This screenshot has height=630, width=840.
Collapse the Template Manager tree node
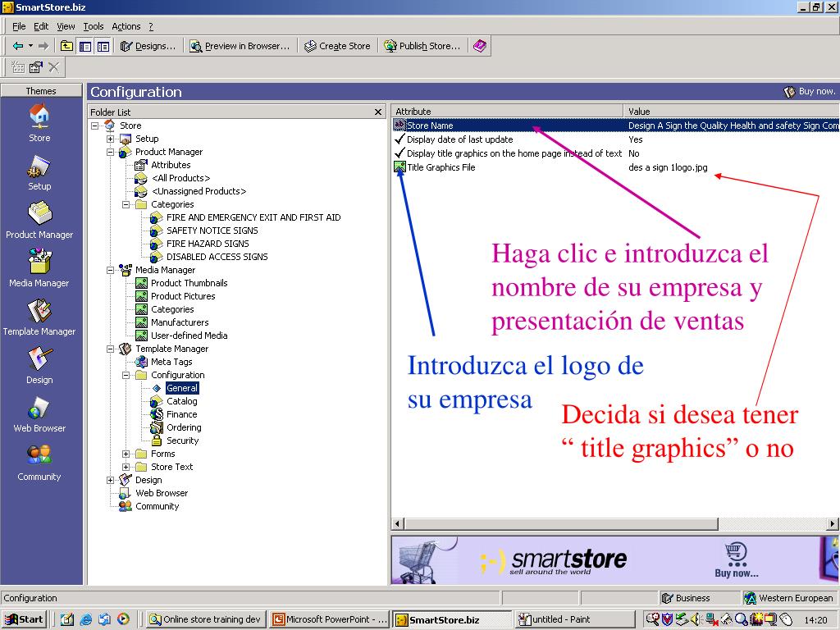point(111,349)
